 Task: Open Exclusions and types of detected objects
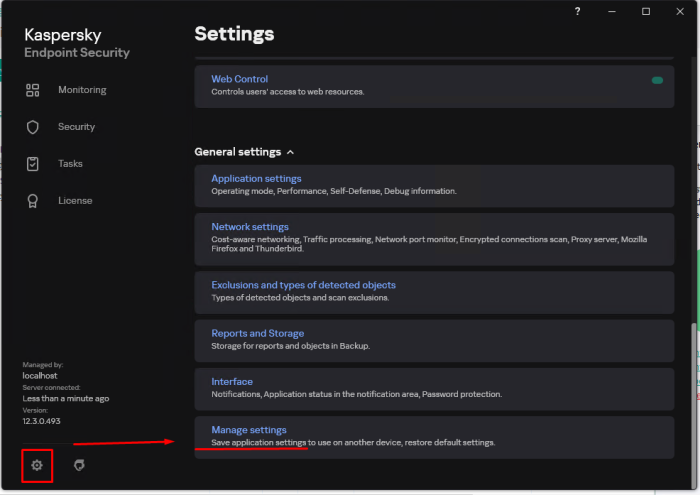[303, 285]
